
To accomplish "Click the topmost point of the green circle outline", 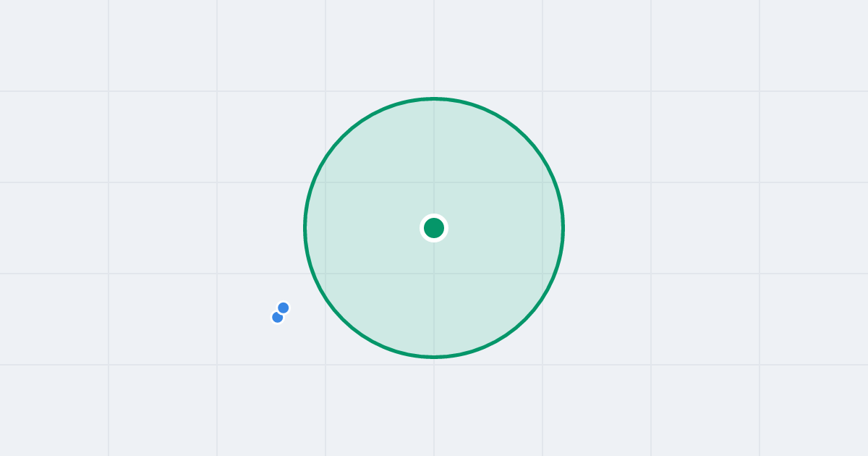I will tap(434, 98).
